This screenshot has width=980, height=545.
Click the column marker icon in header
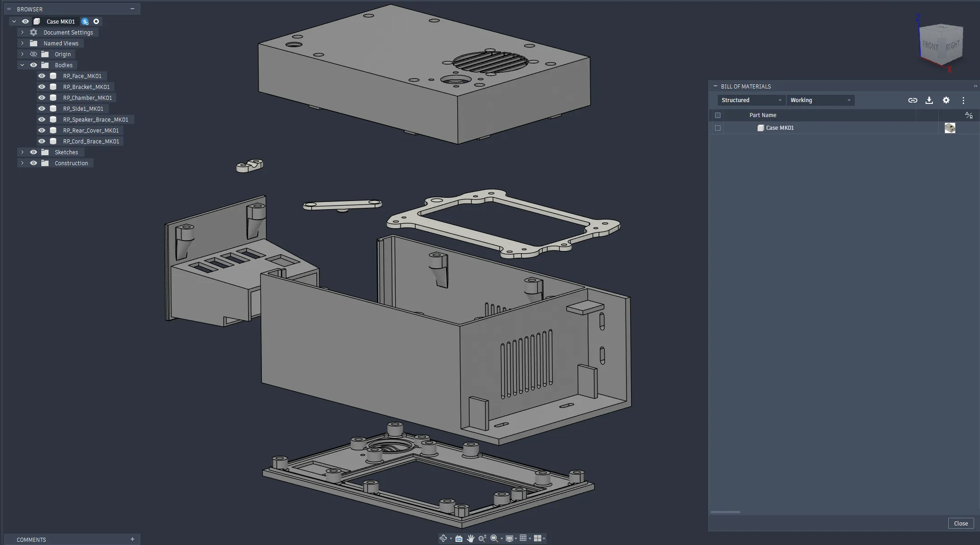click(x=969, y=115)
